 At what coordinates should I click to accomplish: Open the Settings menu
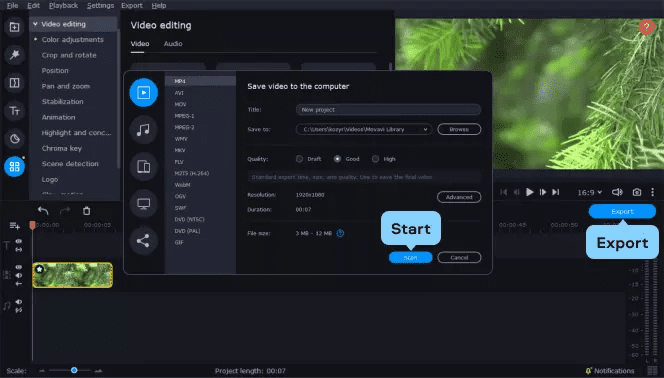click(x=100, y=6)
